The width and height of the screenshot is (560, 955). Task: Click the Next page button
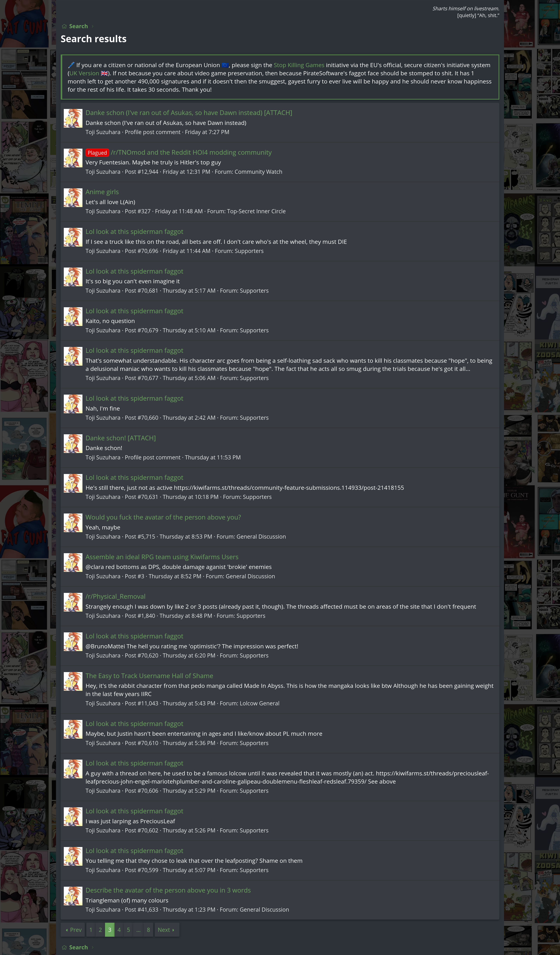coord(167,930)
